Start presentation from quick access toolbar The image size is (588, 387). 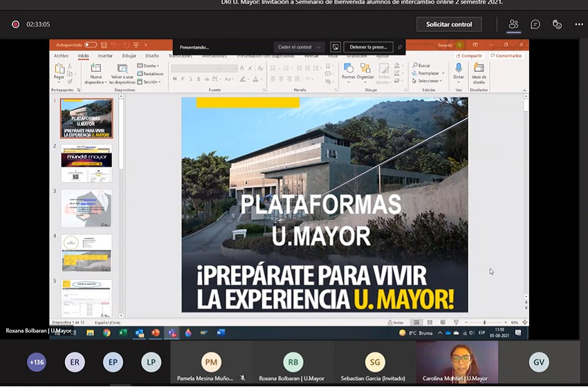tap(136, 45)
